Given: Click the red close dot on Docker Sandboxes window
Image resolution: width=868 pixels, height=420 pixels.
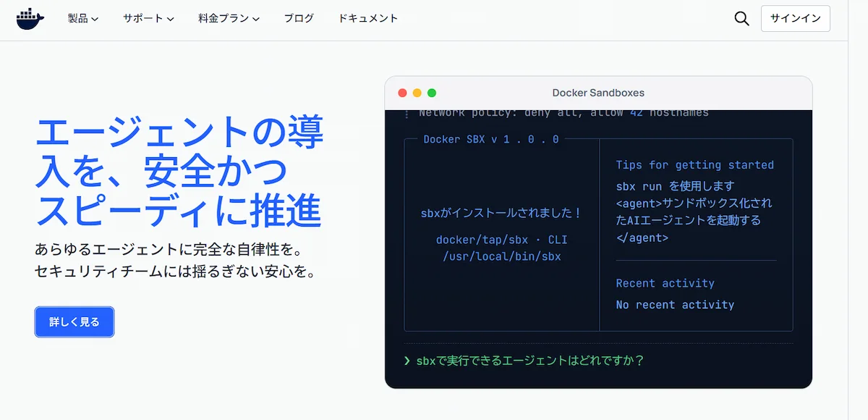Looking at the screenshot, I should [402, 93].
